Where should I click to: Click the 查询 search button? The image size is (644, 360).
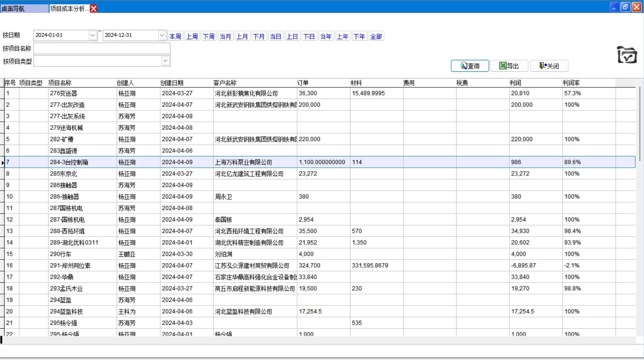(x=470, y=66)
